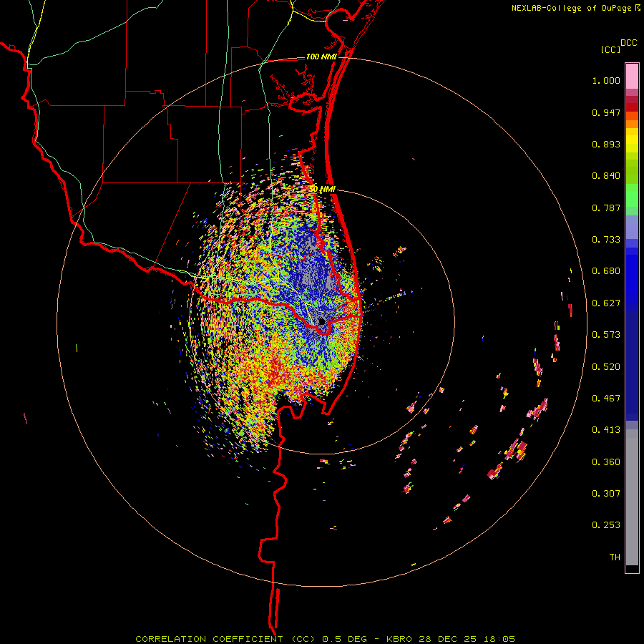This screenshot has width=644, height=644.
Task: Select the 0.680 scale value
Action: point(606,271)
